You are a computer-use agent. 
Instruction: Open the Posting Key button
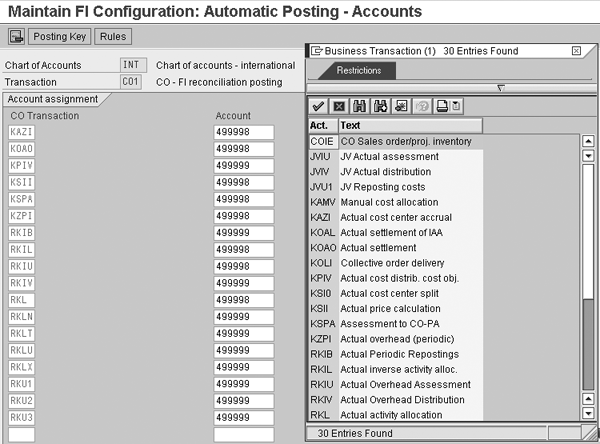59,37
